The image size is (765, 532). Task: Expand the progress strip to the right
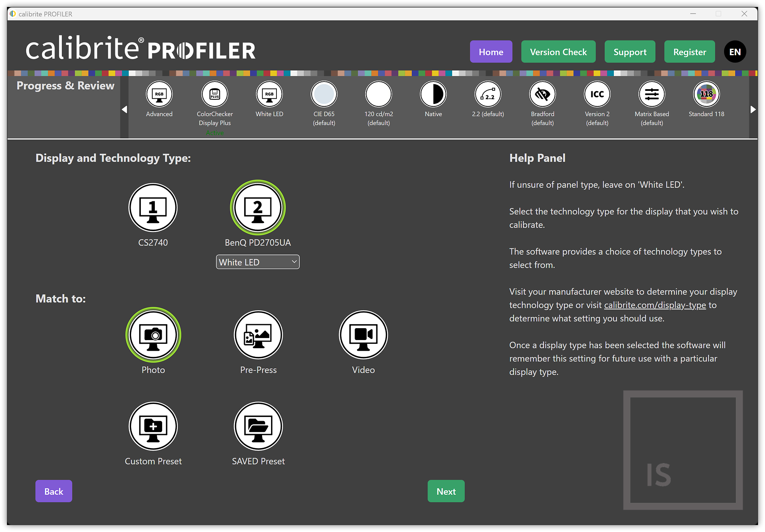coord(754,109)
